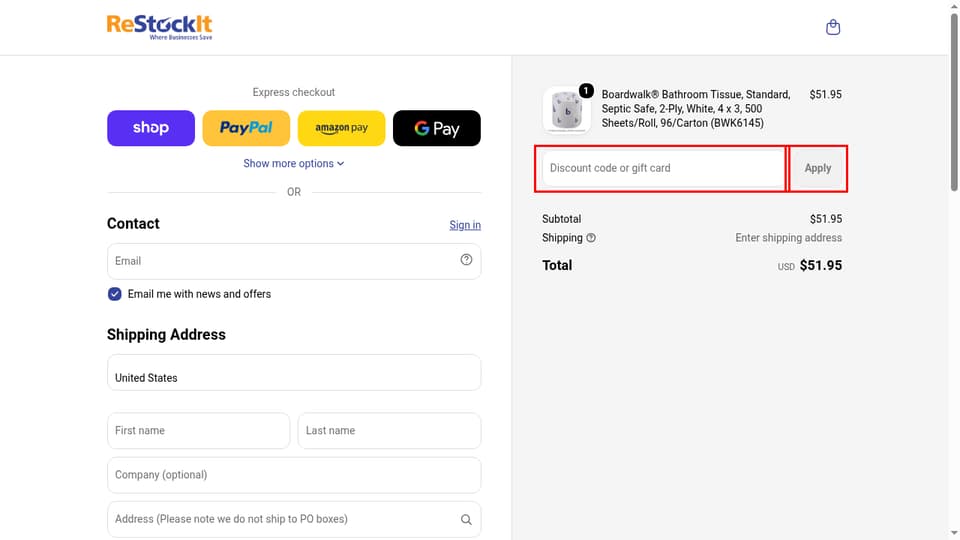Open the shopping bag cart icon
This screenshot has height=540, width=960.
click(x=833, y=27)
